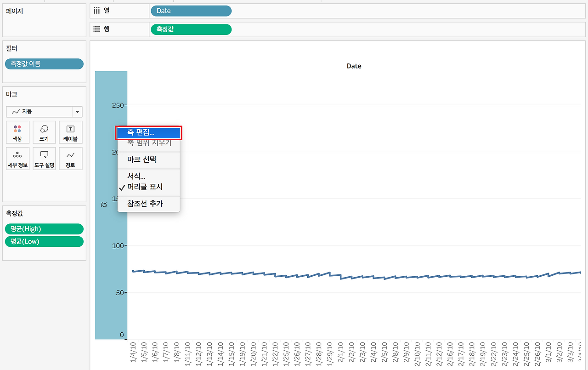Choose 축 편집... from the context menu
The width and height of the screenshot is (588, 370).
click(x=149, y=132)
